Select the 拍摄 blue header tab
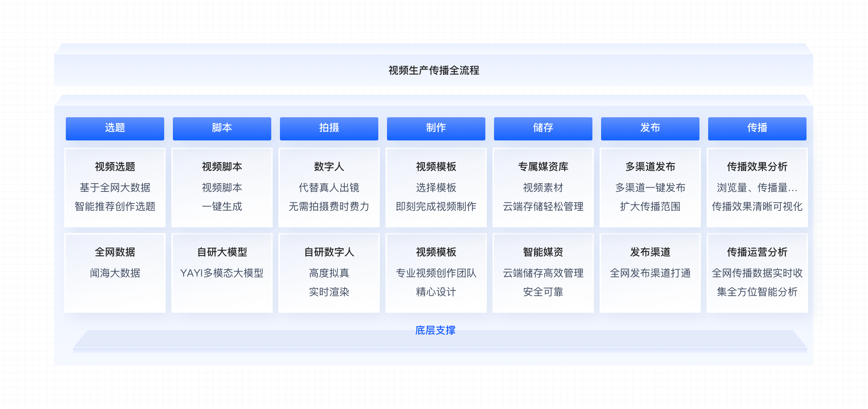This screenshot has width=868, height=409. [329, 128]
